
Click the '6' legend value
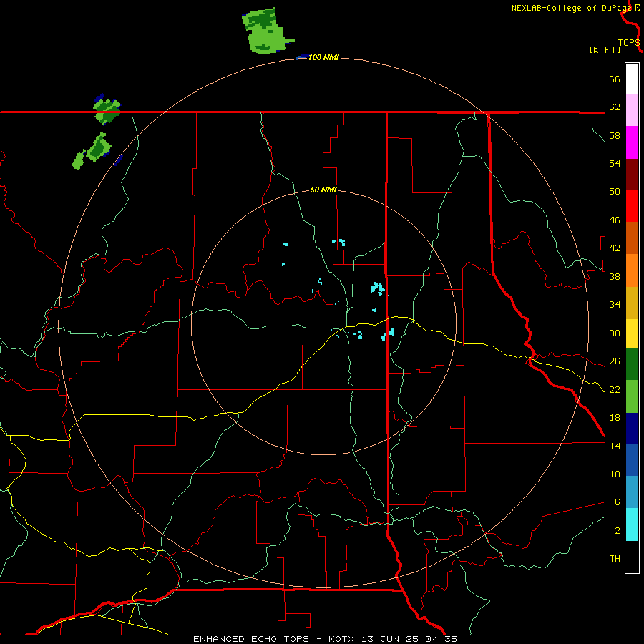tap(617, 502)
